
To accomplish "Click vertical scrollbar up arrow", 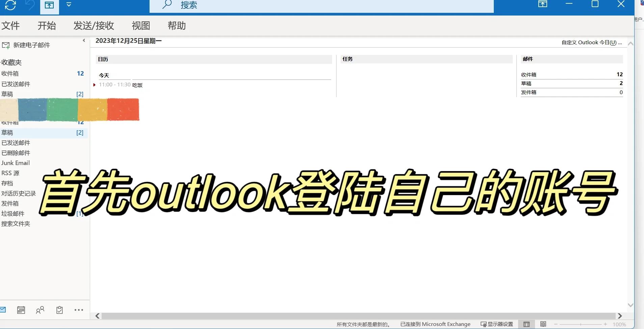I will tap(630, 44).
